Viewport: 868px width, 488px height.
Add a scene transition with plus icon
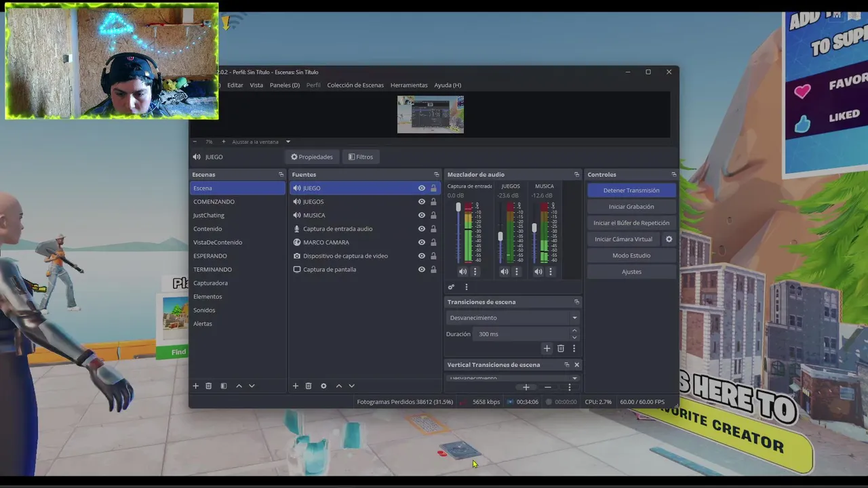tap(547, 348)
